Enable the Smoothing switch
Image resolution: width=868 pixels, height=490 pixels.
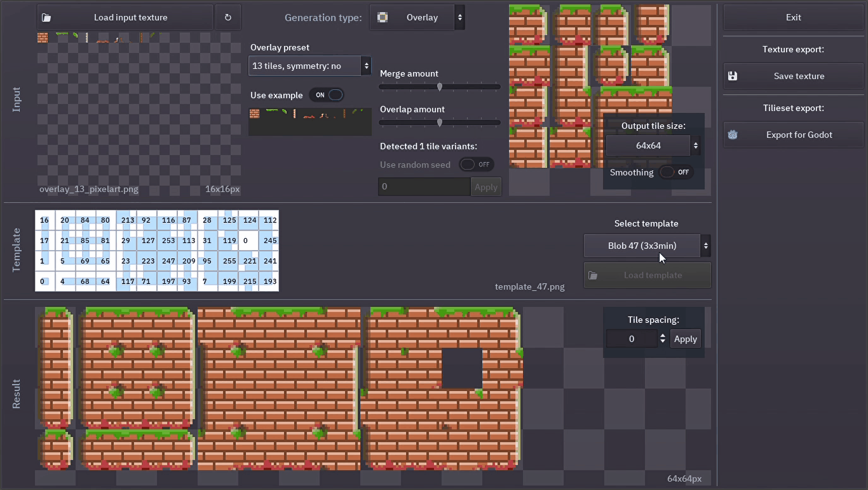(x=675, y=172)
